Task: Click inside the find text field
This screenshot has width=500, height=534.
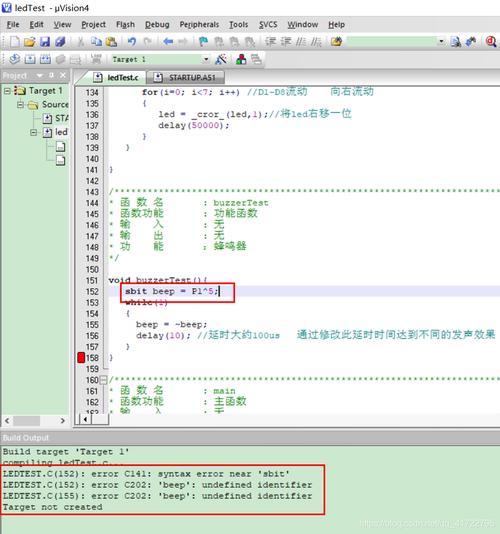Action: point(392,42)
